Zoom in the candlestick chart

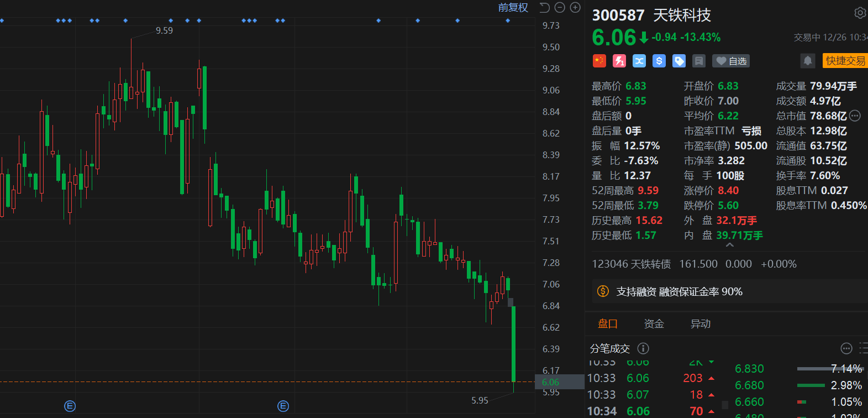[x=575, y=7]
